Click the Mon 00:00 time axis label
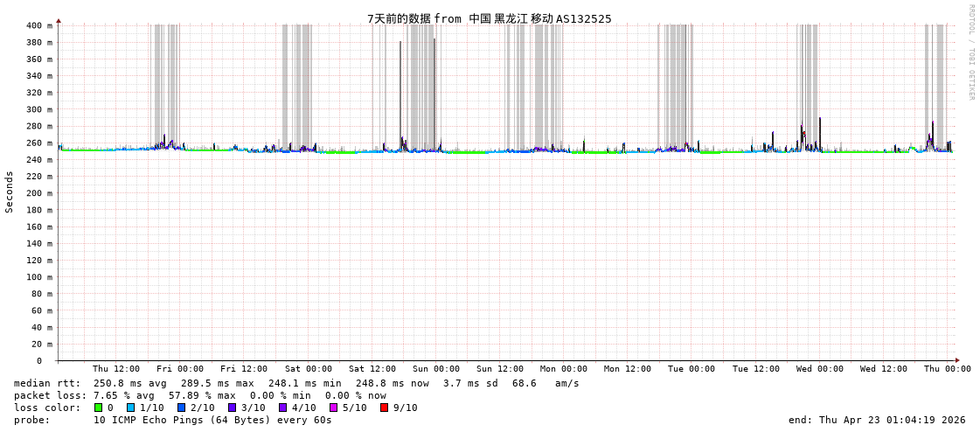Screen dimensions: 980x432 (564, 369)
